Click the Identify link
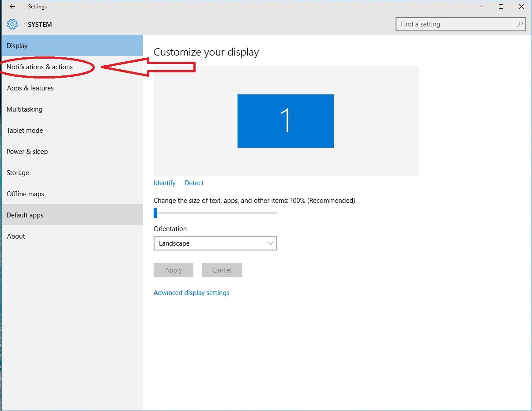The height and width of the screenshot is (411, 532). point(165,183)
